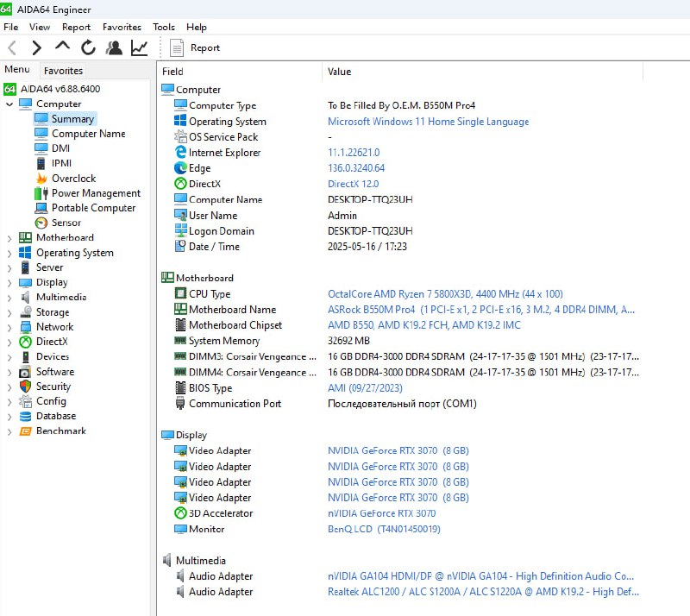Expand the Server tree node
This screenshot has width=690, height=616.
[x=9, y=267]
